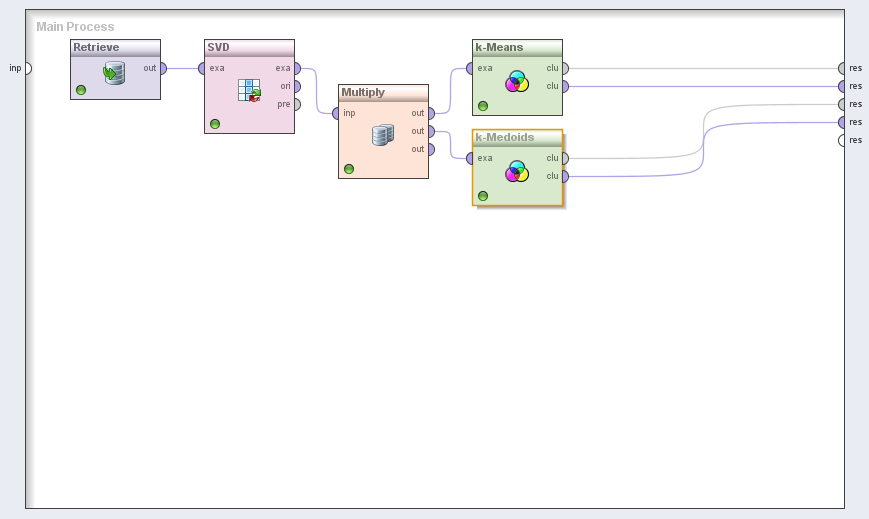The width and height of the screenshot is (869, 519).
Task: Click the green status light on k-Medoids
Action: [483, 196]
